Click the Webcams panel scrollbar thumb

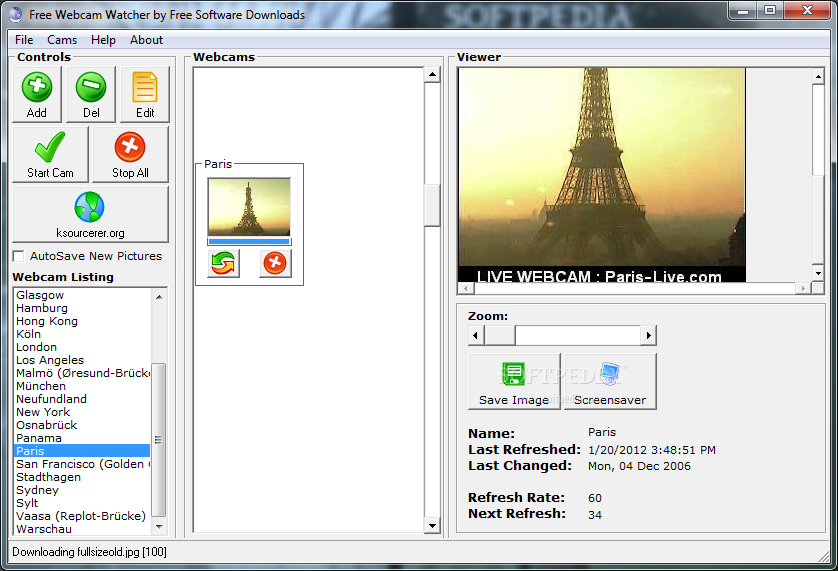[432, 205]
